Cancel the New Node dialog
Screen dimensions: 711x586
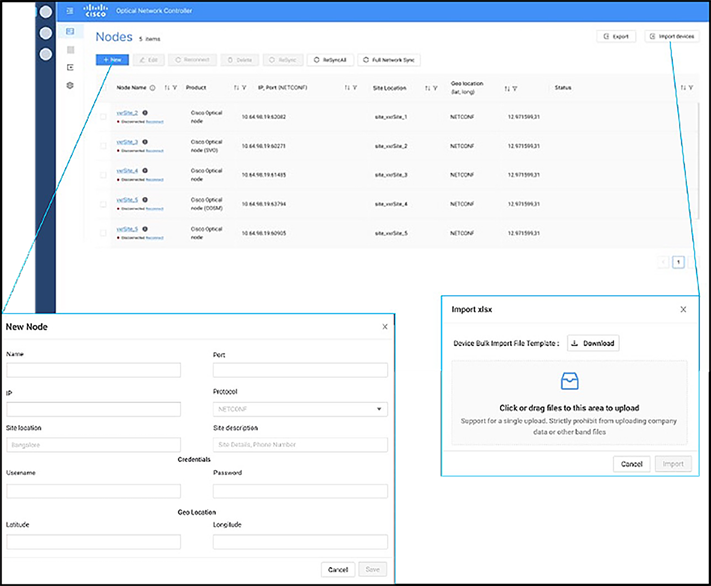(338, 570)
